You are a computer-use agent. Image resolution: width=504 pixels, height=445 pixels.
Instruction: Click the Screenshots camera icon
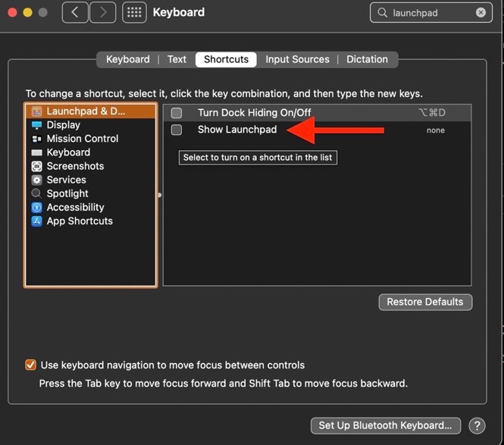[36, 166]
